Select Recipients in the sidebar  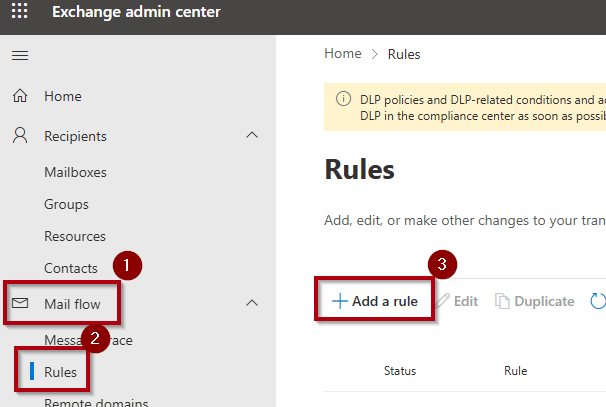coord(75,136)
